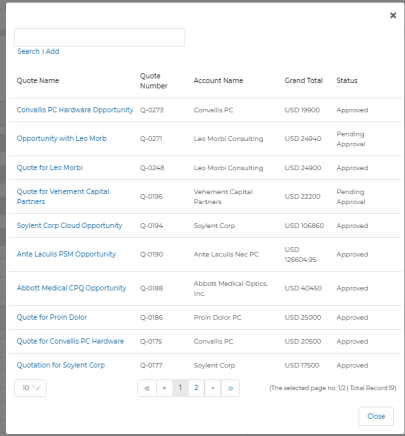Viewport: 405px width, 436px height.
Task: Click grand total USD 24900
Action: point(303,168)
